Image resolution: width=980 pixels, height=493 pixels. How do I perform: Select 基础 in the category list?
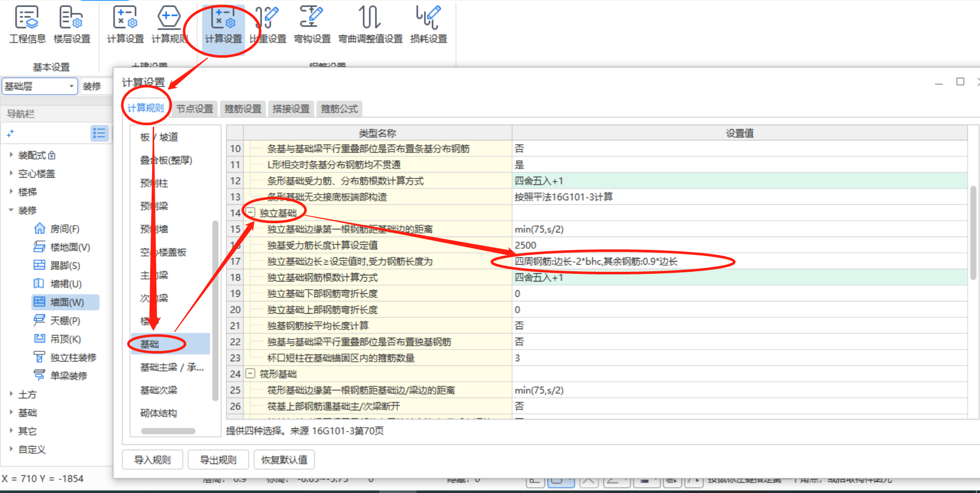point(170,344)
